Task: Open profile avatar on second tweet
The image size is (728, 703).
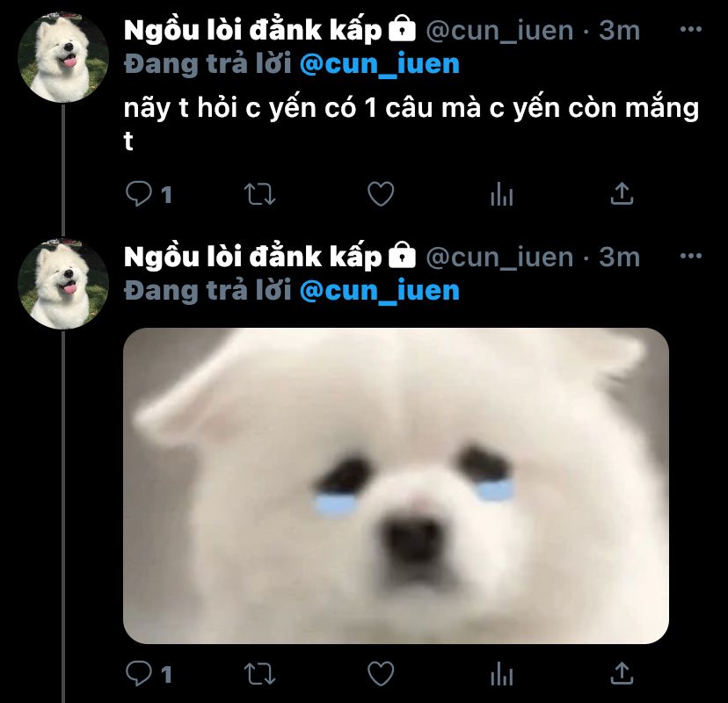Action: pos(63,284)
